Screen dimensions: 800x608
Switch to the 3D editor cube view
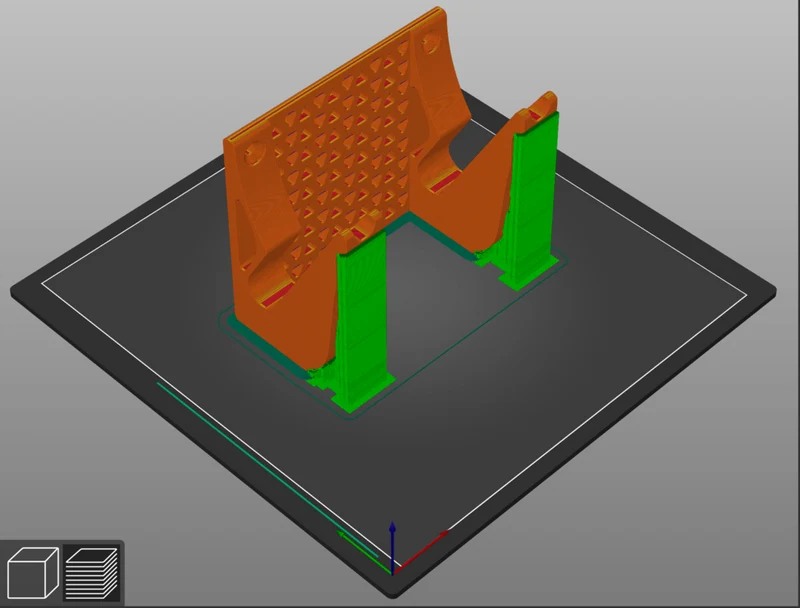point(33,572)
